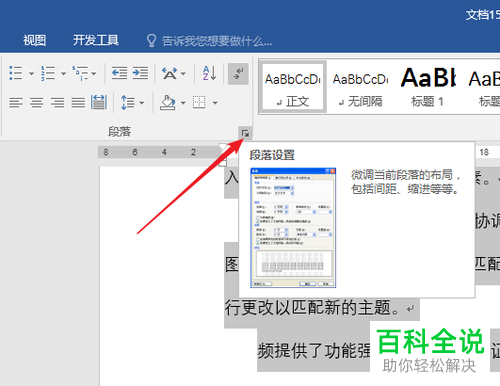The height and width of the screenshot is (386, 500).
Task: Click the numbering list icon
Action: point(48,73)
